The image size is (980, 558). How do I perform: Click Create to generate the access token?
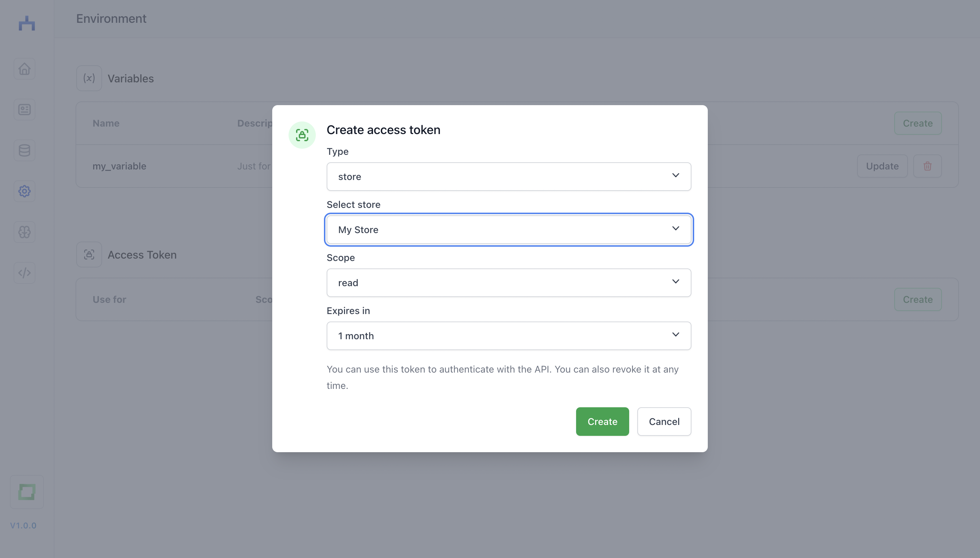pos(602,421)
